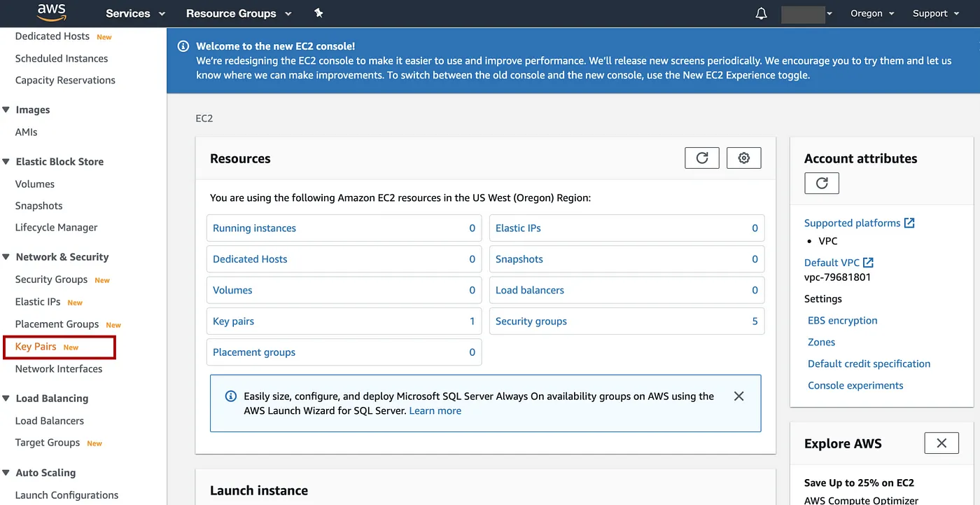Refresh the Resources panel
Image resolution: width=980 pixels, height=505 pixels.
[701, 158]
